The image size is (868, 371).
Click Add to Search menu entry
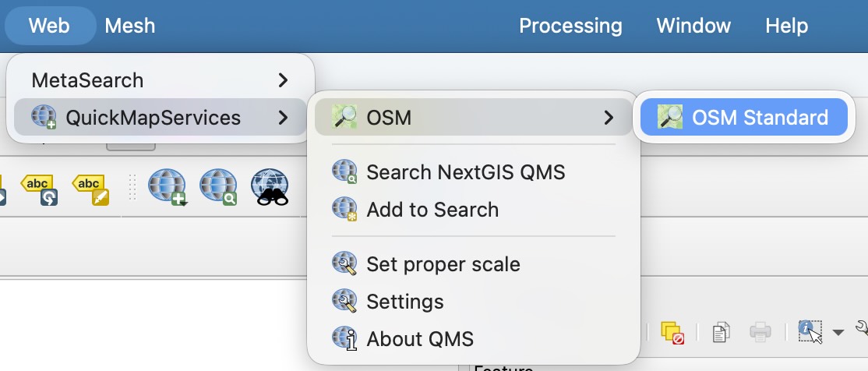point(432,210)
